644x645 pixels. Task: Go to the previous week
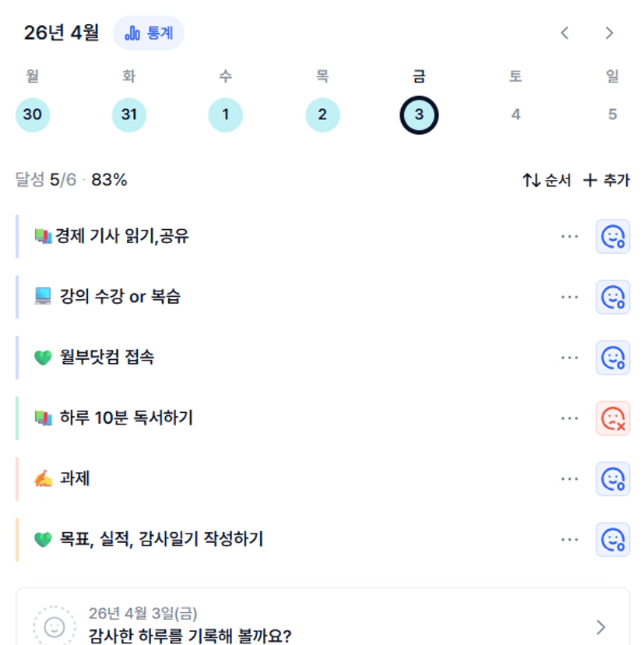565,33
